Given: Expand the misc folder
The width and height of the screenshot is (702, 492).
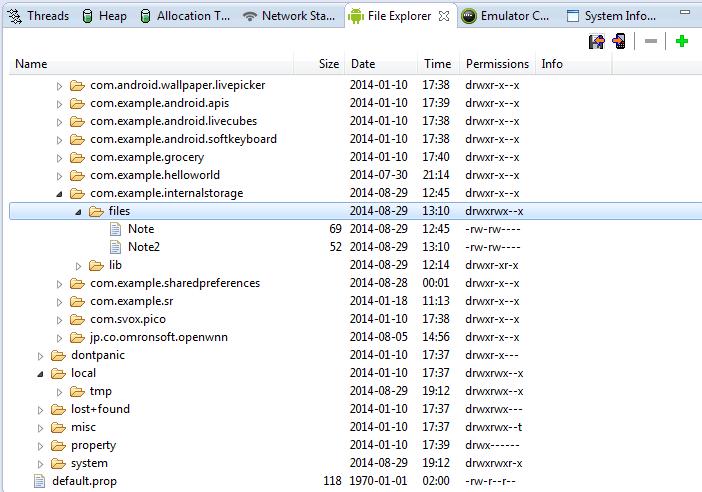Looking at the screenshot, I should [x=40, y=428].
